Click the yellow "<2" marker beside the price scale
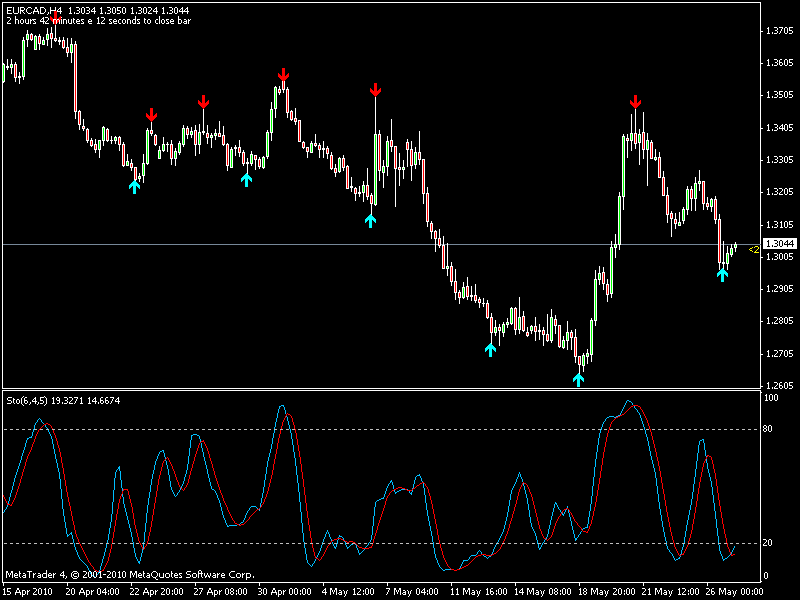The height and width of the screenshot is (600, 800). coord(754,249)
